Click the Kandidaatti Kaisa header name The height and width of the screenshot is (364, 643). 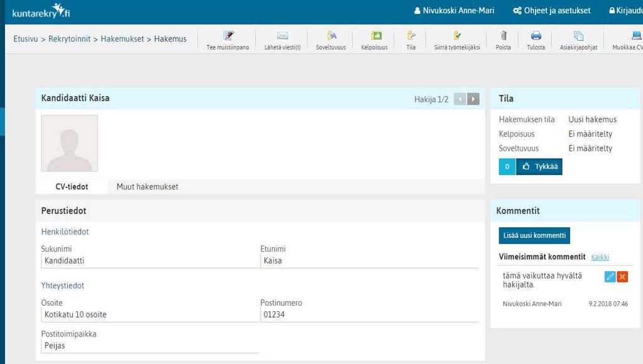click(x=75, y=98)
